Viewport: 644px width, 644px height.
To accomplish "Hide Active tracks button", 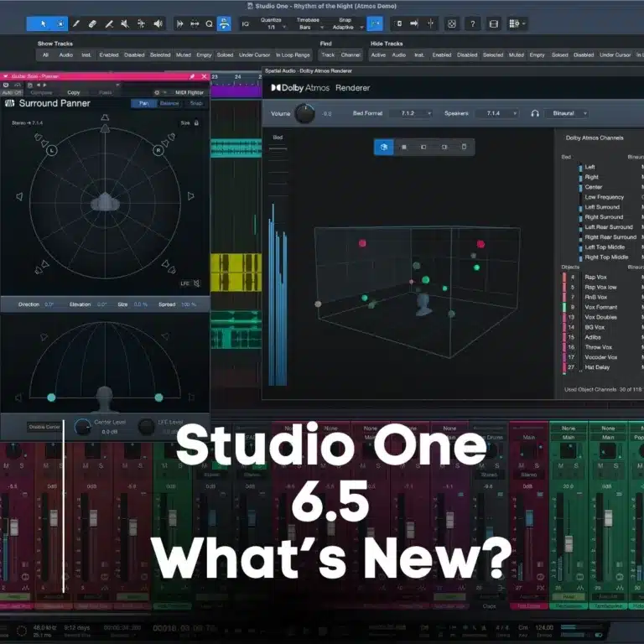I will click(378, 55).
